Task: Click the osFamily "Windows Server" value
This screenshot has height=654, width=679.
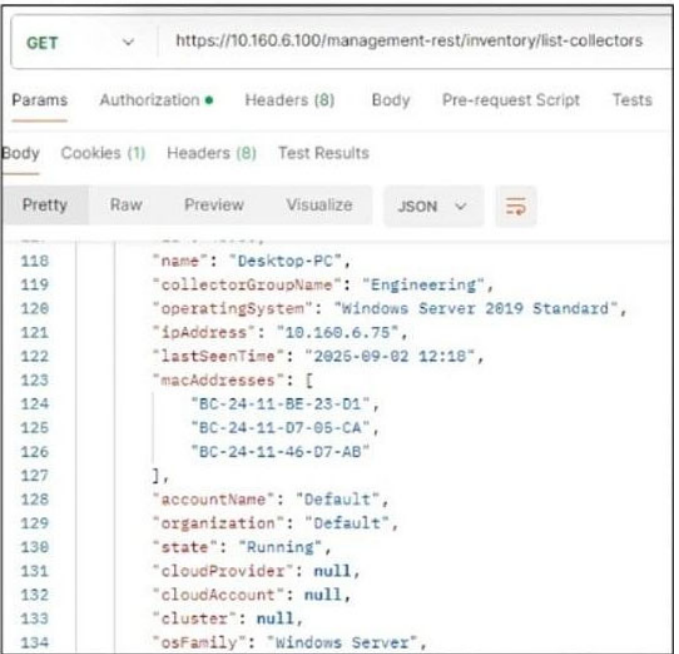Action: click(342, 643)
